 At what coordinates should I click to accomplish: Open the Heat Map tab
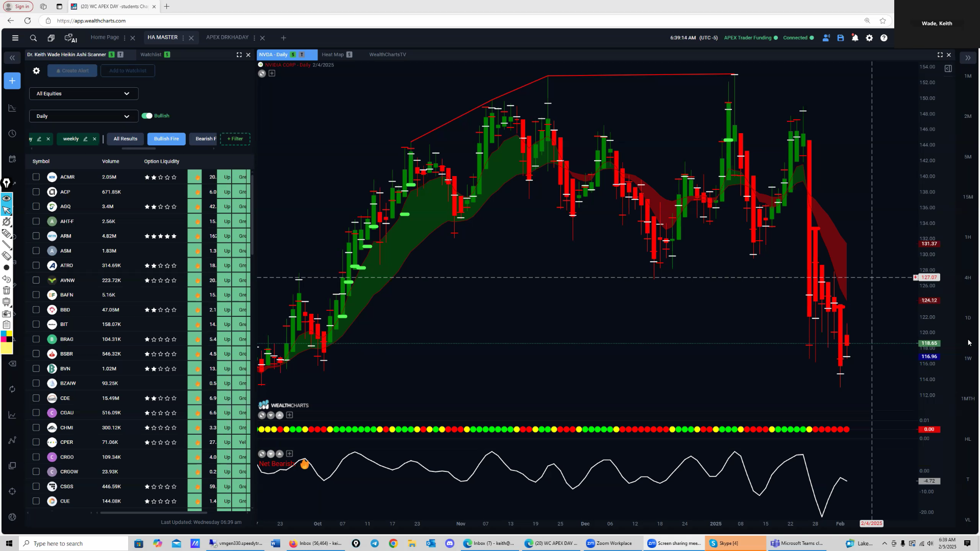(x=333, y=55)
